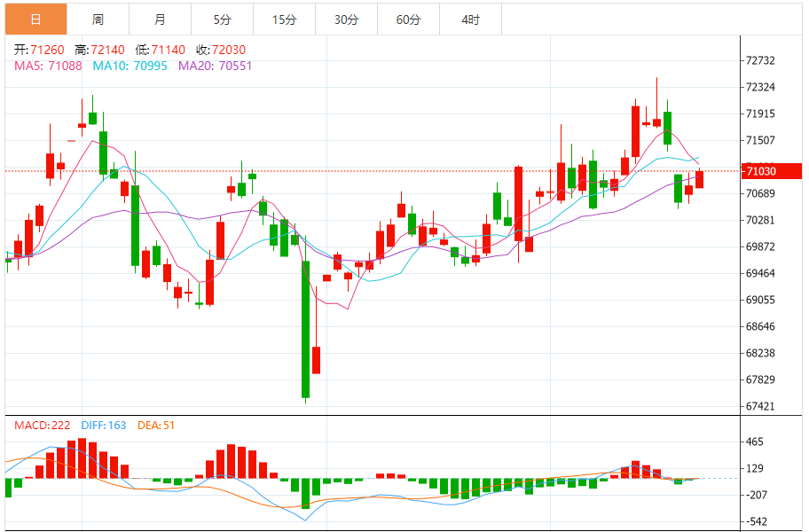Click the 收:72030 close price value
The image size is (809, 532).
[x=221, y=50]
